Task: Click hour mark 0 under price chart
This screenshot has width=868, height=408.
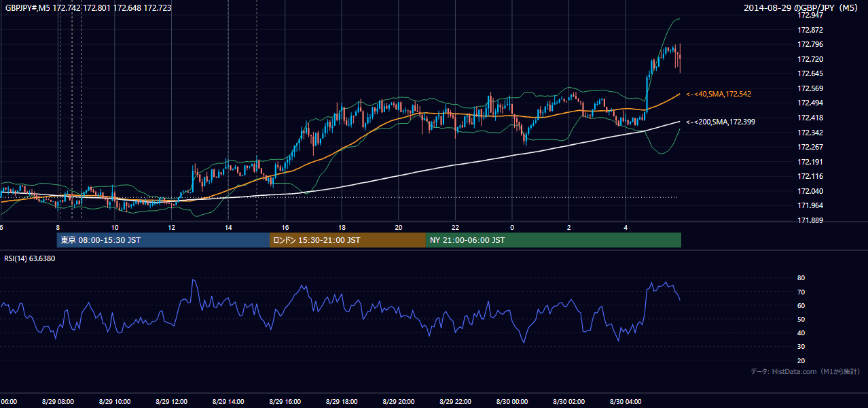Action: click(512, 227)
